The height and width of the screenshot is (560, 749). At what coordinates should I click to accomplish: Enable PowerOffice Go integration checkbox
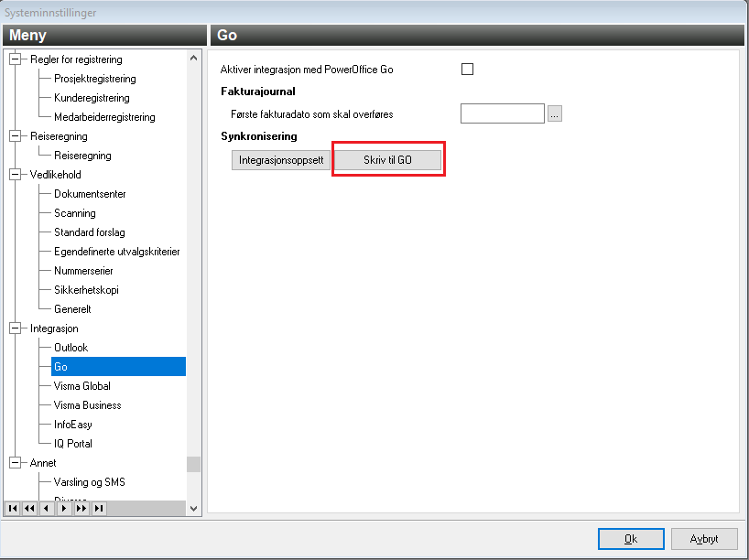(x=467, y=70)
